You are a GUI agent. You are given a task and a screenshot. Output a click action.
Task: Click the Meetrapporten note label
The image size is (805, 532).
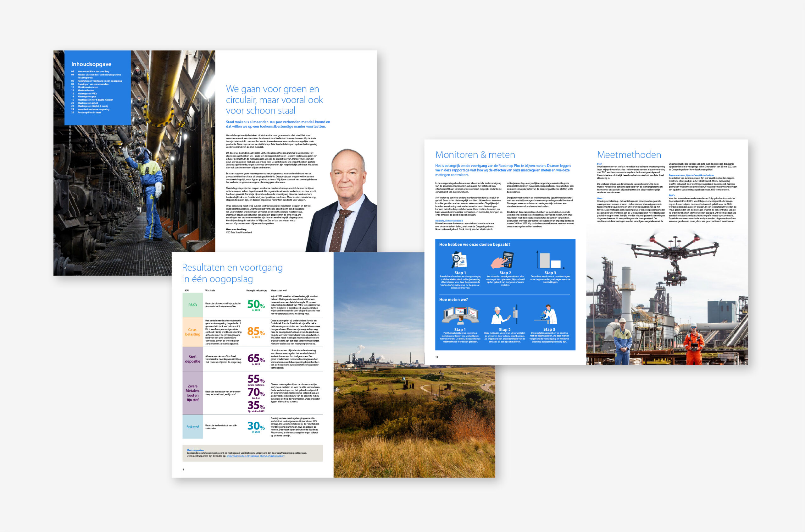pos(195,450)
